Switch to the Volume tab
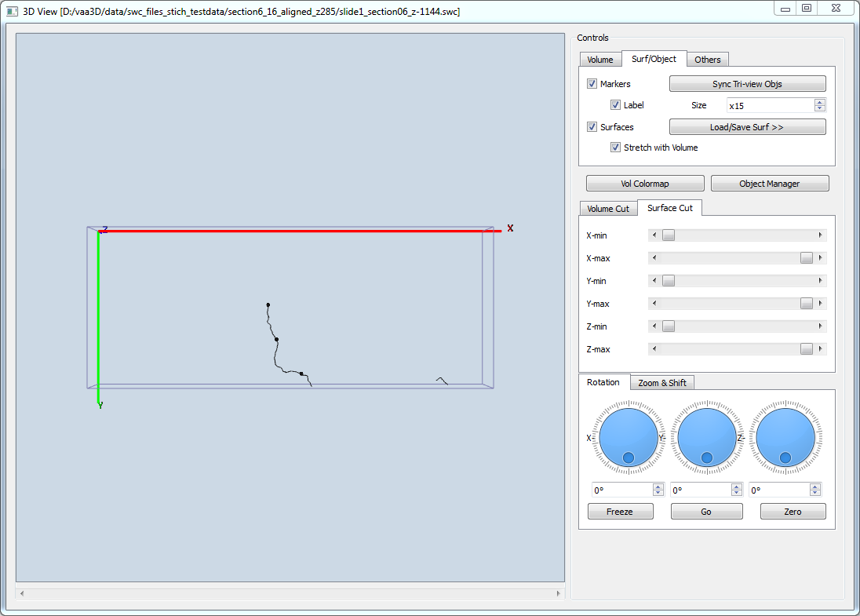The image size is (860, 616). pos(600,60)
